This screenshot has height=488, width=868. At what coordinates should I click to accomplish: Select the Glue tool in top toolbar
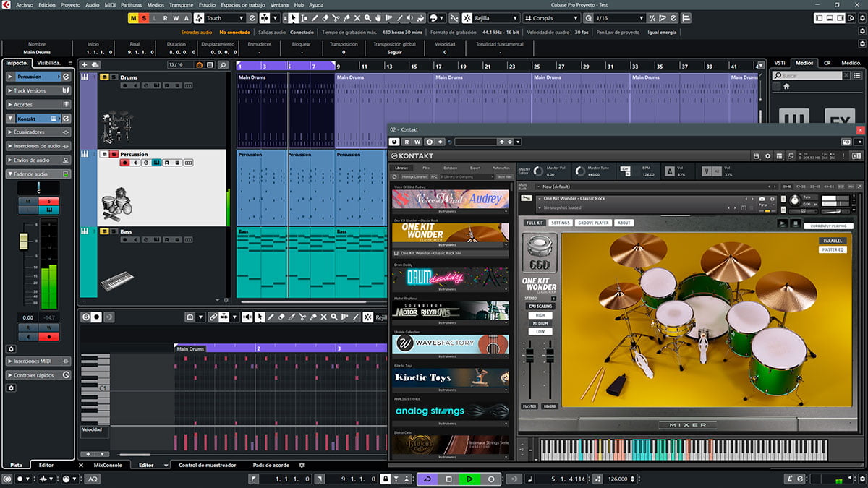(x=347, y=17)
